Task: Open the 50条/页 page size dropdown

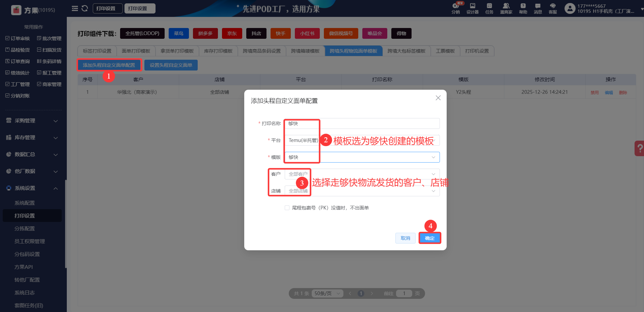Action: (327, 293)
